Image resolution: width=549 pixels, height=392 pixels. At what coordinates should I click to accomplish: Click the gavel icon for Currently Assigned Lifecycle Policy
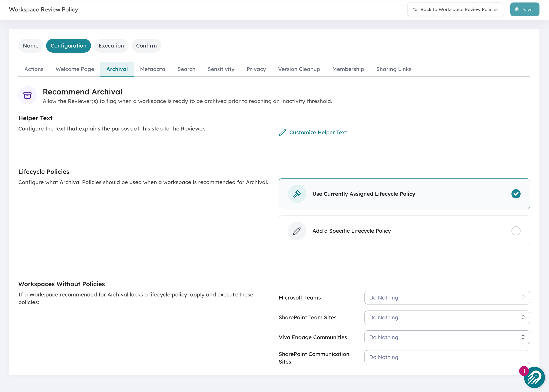297,194
